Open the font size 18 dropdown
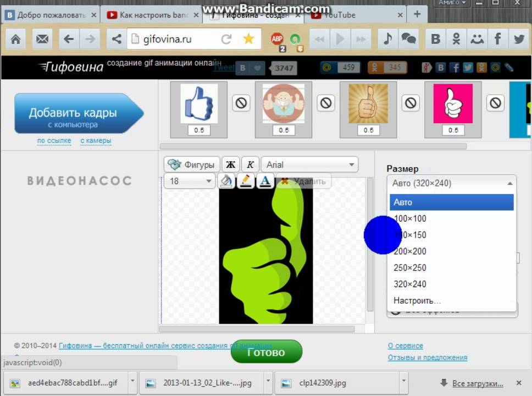 190,181
